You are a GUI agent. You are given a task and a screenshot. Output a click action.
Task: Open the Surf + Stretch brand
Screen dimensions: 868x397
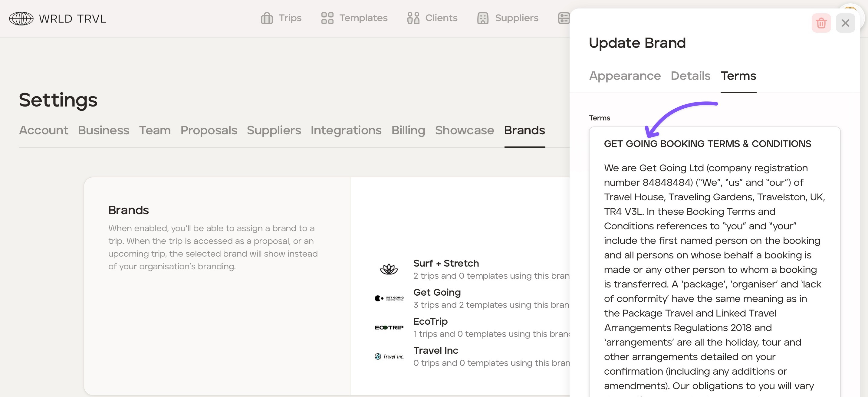click(446, 263)
